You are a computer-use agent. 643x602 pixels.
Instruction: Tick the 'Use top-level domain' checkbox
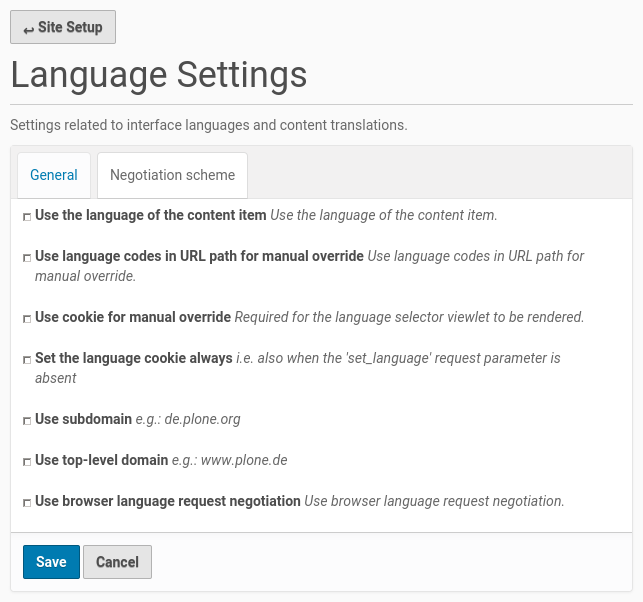pyautogui.click(x=27, y=461)
